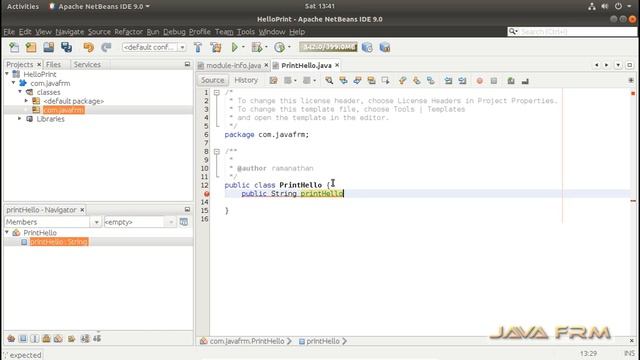Open the Tools menu
640x360 pixels.
coord(245,32)
